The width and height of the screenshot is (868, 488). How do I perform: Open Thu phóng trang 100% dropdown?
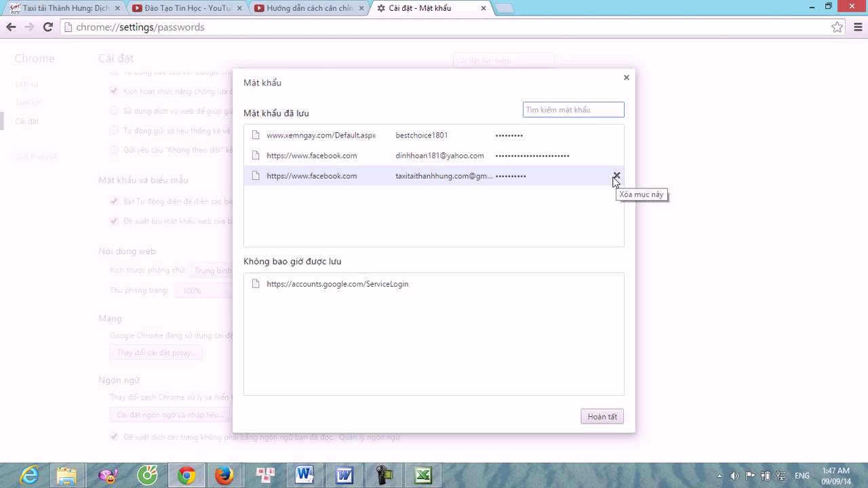point(204,290)
